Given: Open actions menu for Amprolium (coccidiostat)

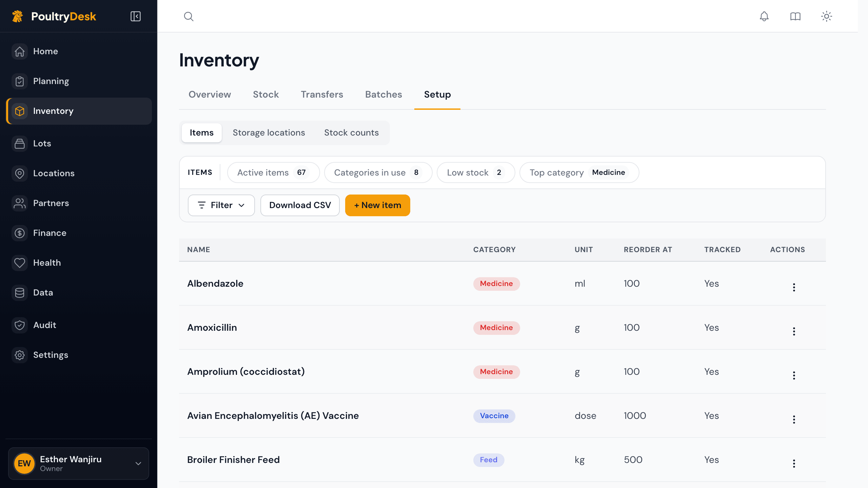Looking at the screenshot, I should click(x=794, y=375).
